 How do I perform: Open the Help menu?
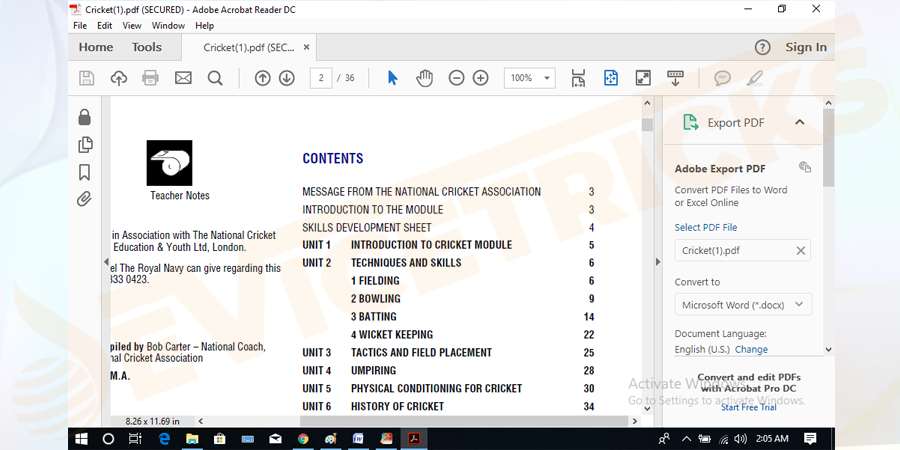204,26
